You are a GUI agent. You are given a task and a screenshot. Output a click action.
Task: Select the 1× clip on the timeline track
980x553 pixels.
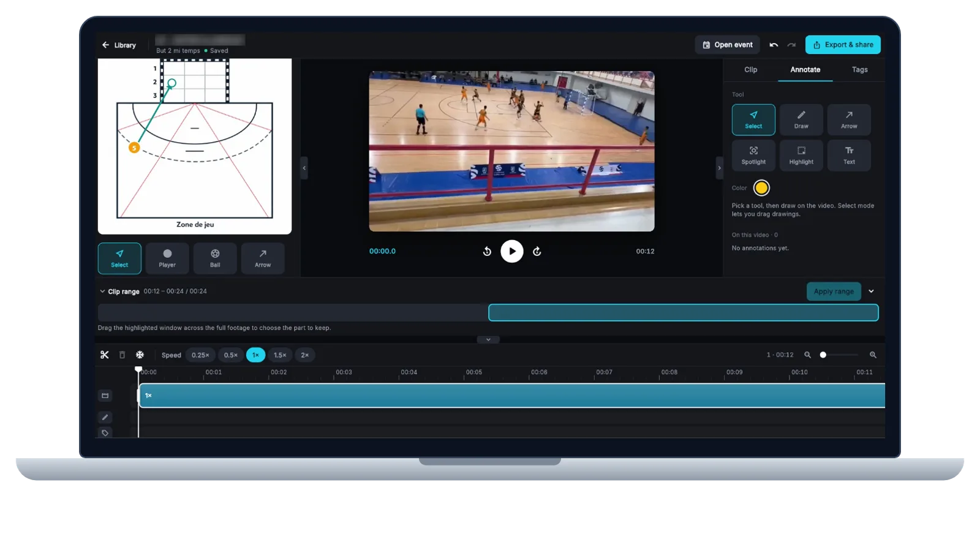coord(512,396)
